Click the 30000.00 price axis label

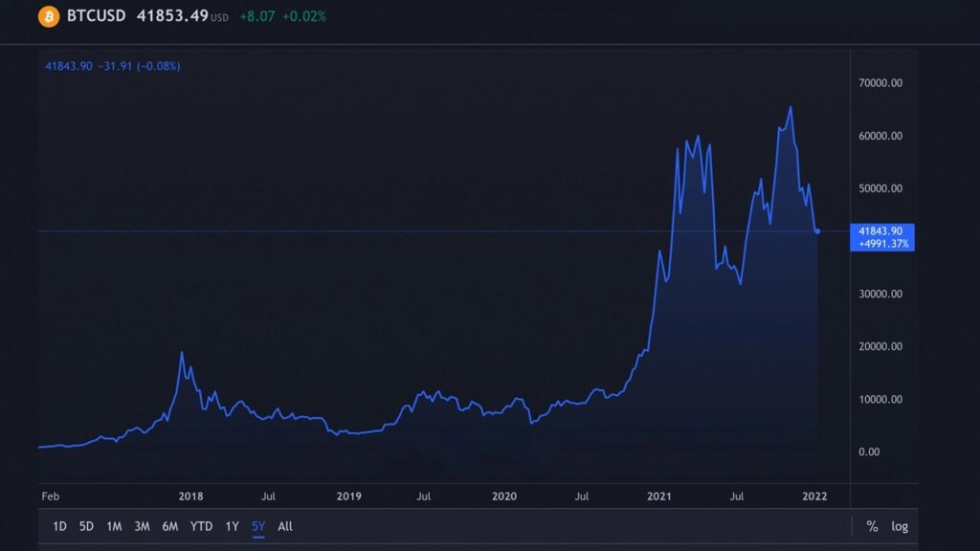click(880, 295)
